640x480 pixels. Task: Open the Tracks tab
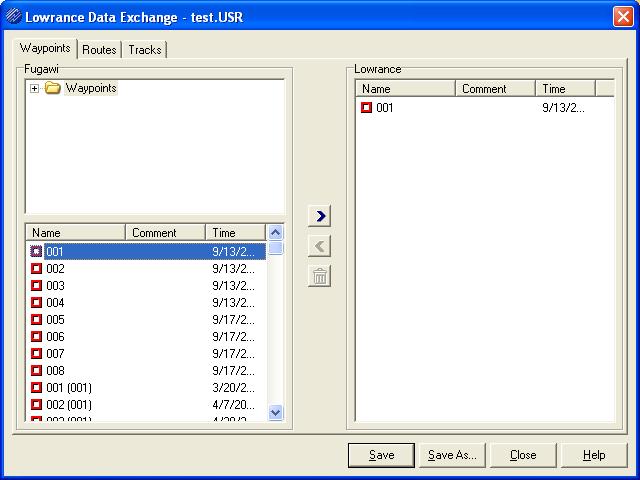(x=145, y=50)
